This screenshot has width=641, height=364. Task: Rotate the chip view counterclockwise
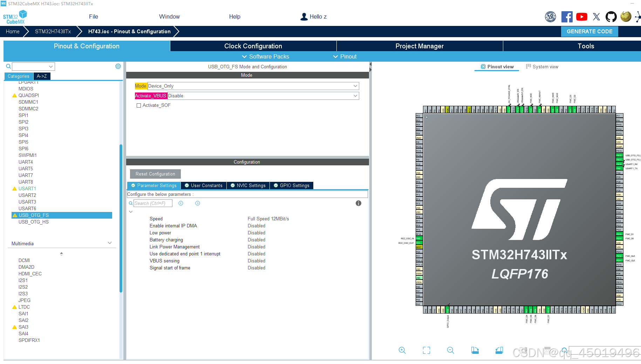499,350
